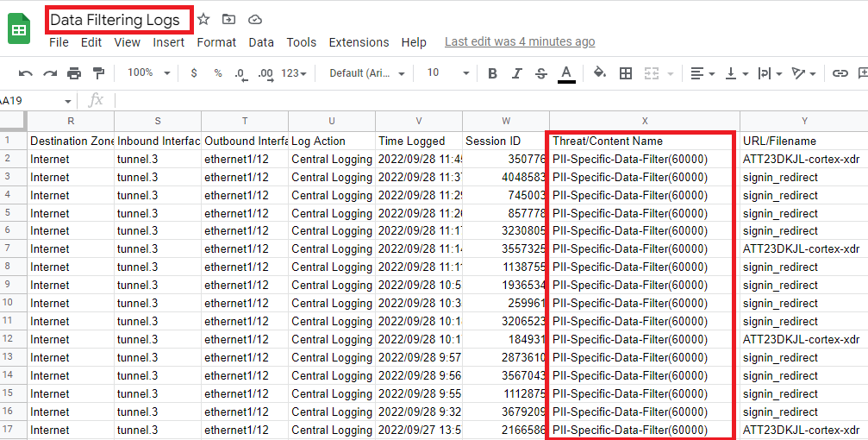
Task: Increase decimal places
Action: (265, 73)
